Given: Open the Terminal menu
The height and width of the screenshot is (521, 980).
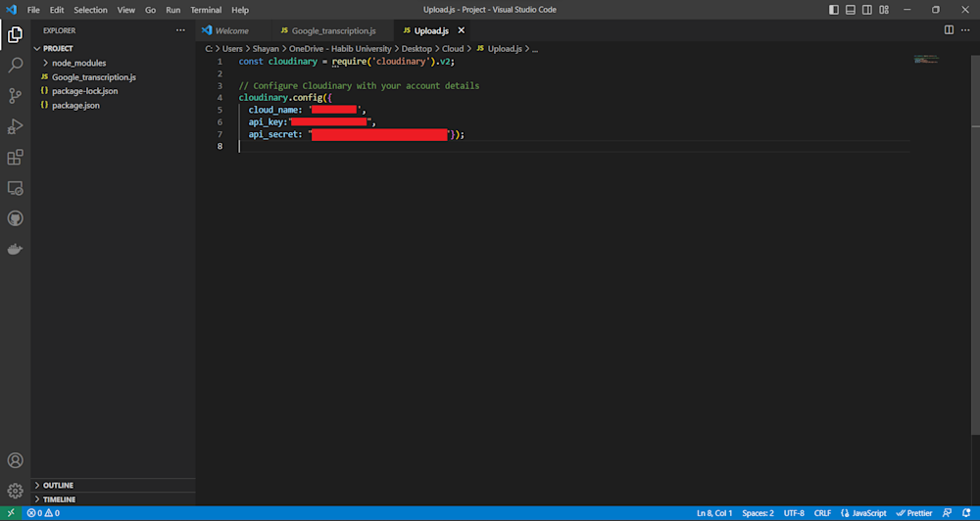Looking at the screenshot, I should (206, 10).
